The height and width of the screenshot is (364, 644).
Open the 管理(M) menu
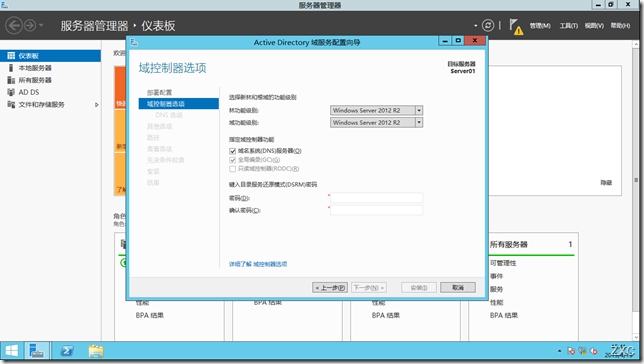tap(540, 25)
